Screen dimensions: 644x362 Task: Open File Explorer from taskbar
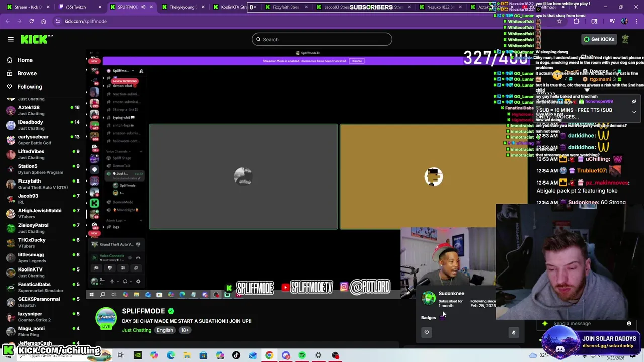[x=187, y=355]
